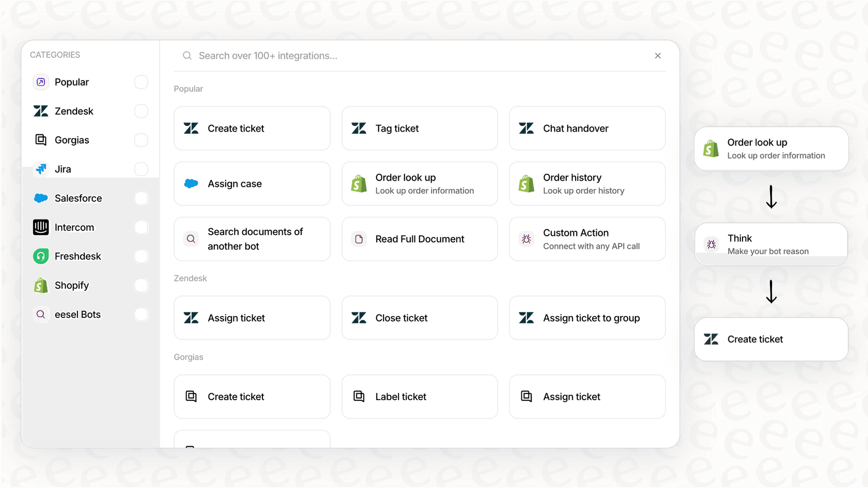Select the Intercom icon in the sidebar
Screen dimensions: 868x488
40,227
